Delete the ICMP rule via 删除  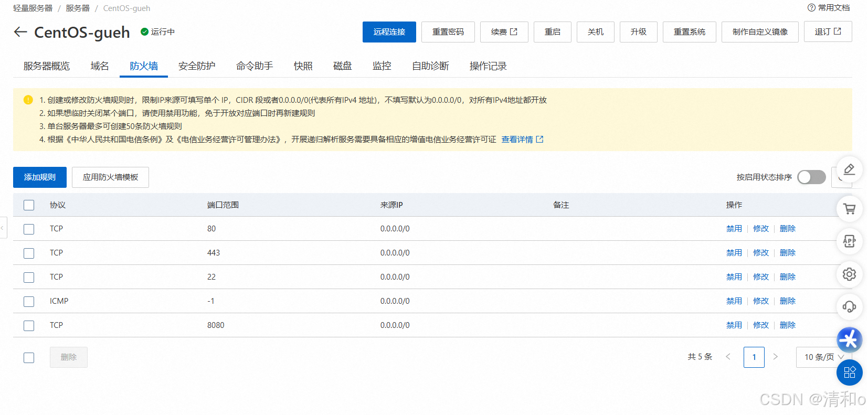click(x=788, y=301)
